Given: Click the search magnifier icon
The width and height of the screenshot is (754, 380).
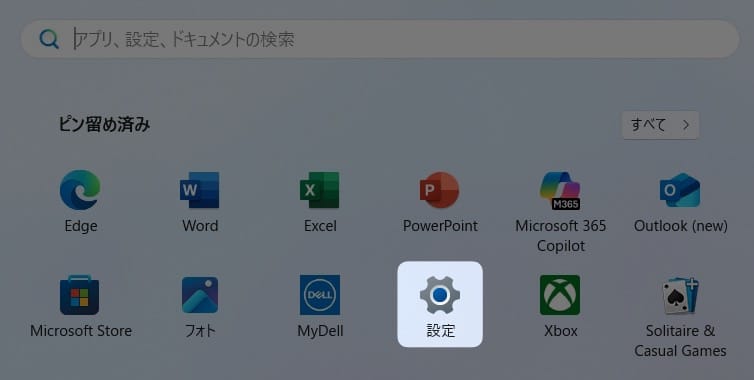Looking at the screenshot, I should pyautogui.click(x=49, y=39).
